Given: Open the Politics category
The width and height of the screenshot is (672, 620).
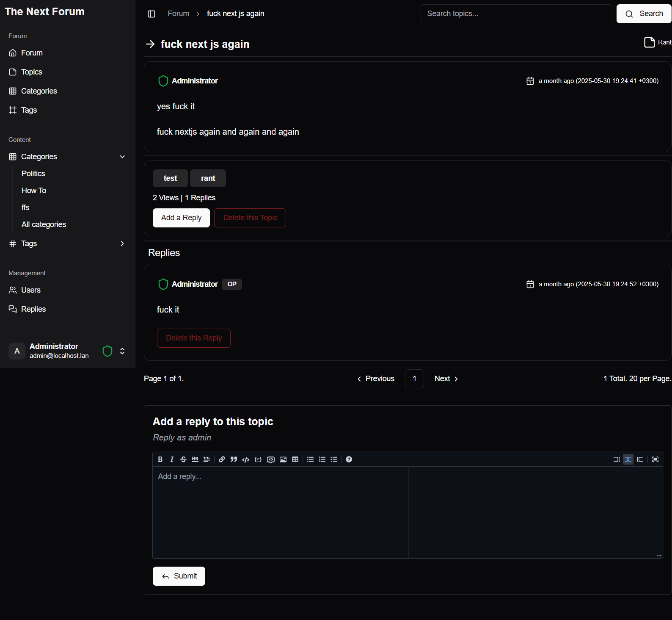Looking at the screenshot, I should (x=33, y=174).
